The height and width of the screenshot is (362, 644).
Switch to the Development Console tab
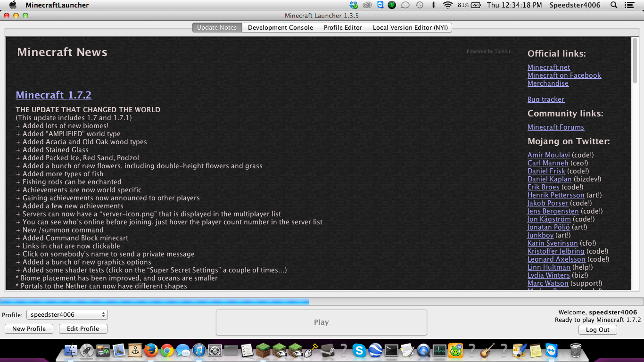[x=281, y=27]
